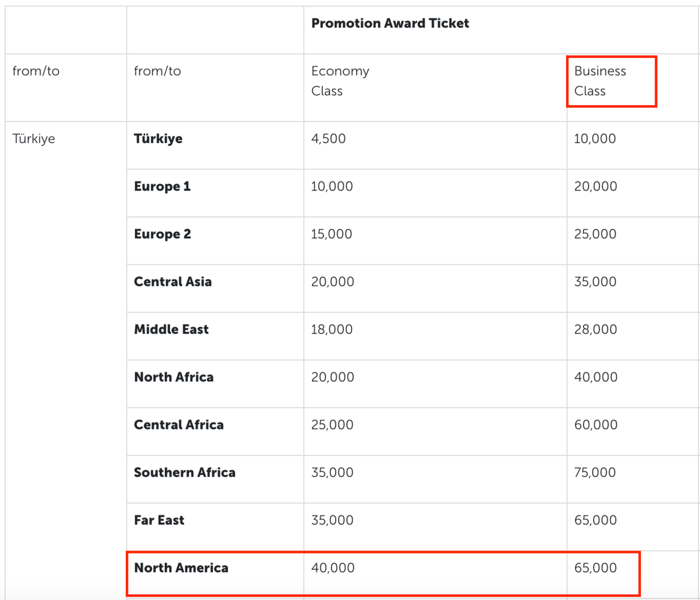Image resolution: width=700 pixels, height=600 pixels.
Task: Click the 'North Africa' row label
Action: 174,377
